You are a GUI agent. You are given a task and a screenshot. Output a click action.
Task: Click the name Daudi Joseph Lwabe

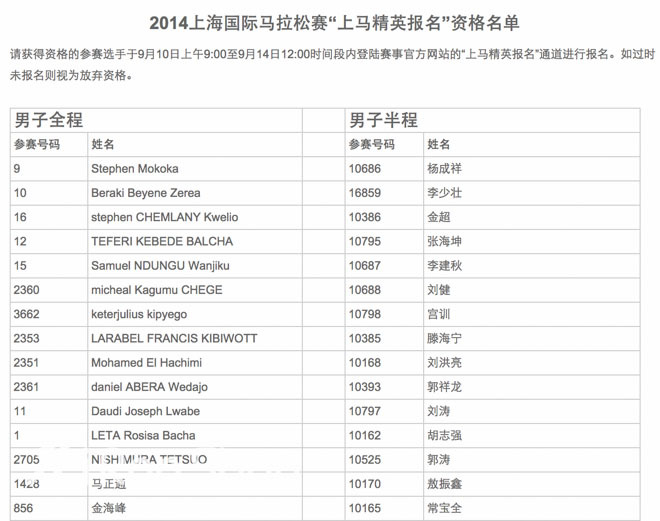pyautogui.click(x=145, y=411)
